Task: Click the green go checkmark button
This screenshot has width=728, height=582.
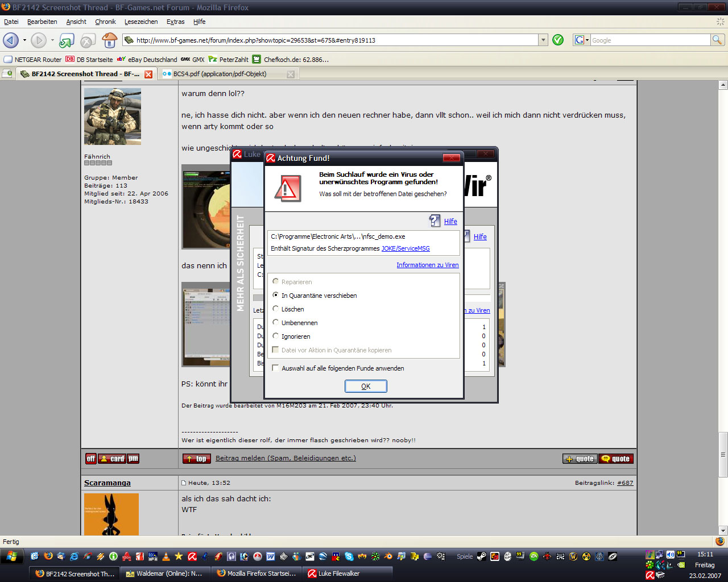Action: pyautogui.click(x=558, y=40)
